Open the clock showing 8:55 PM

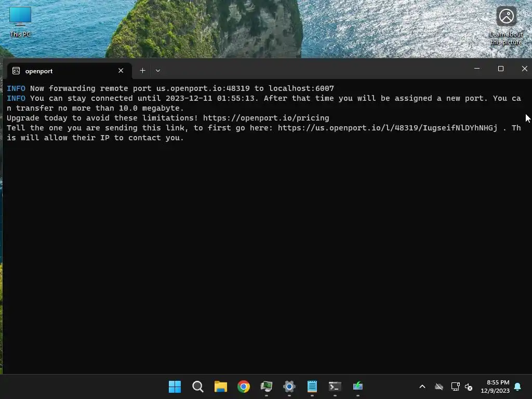[x=495, y=387]
